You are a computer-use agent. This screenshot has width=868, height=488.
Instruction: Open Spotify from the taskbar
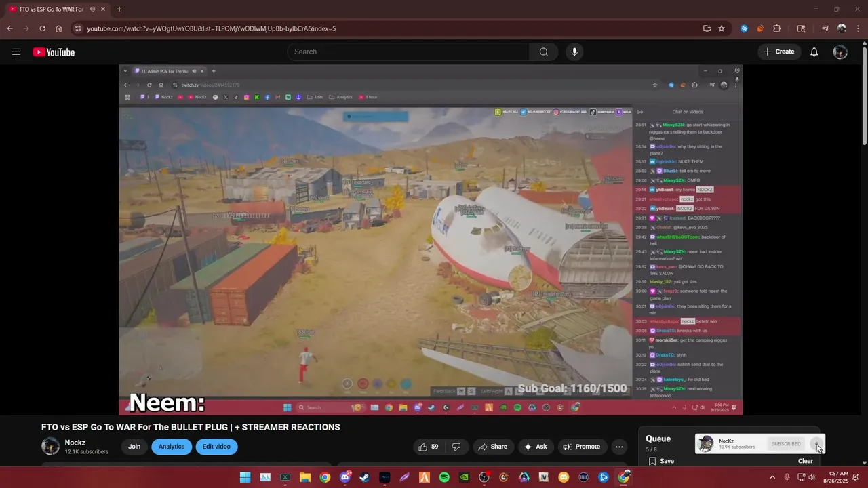point(444,477)
